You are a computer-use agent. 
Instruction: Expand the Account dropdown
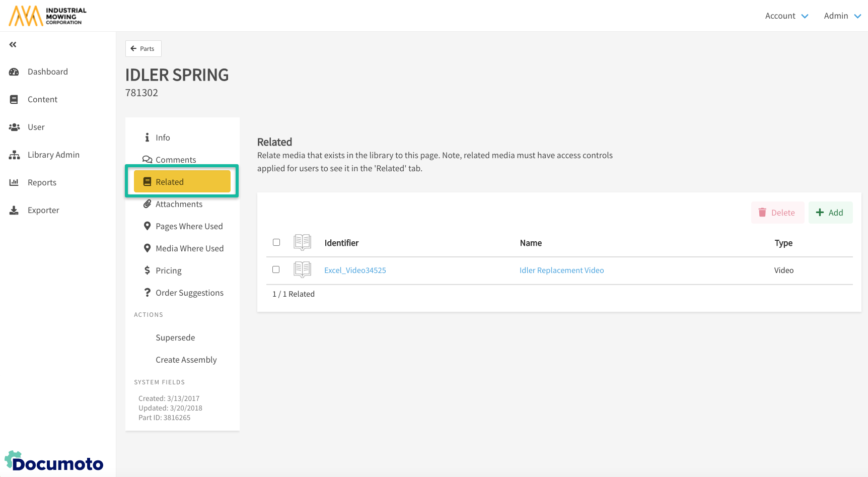(x=786, y=16)
